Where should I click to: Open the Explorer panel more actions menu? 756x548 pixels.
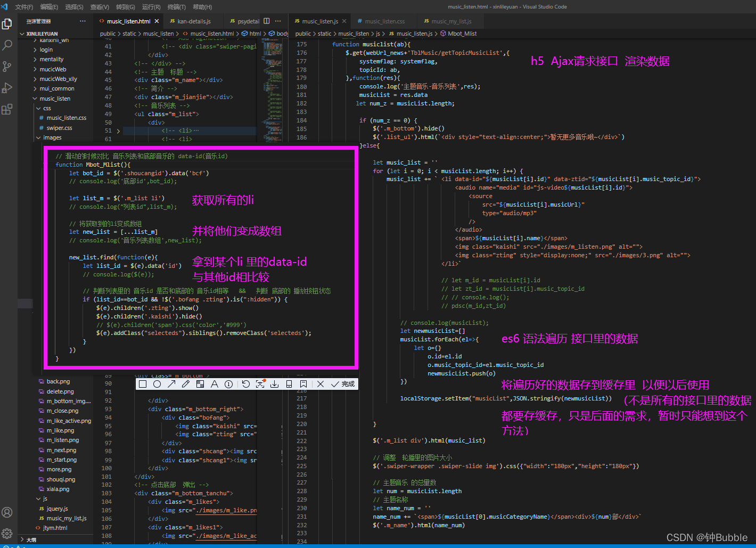tap(83, 21)
